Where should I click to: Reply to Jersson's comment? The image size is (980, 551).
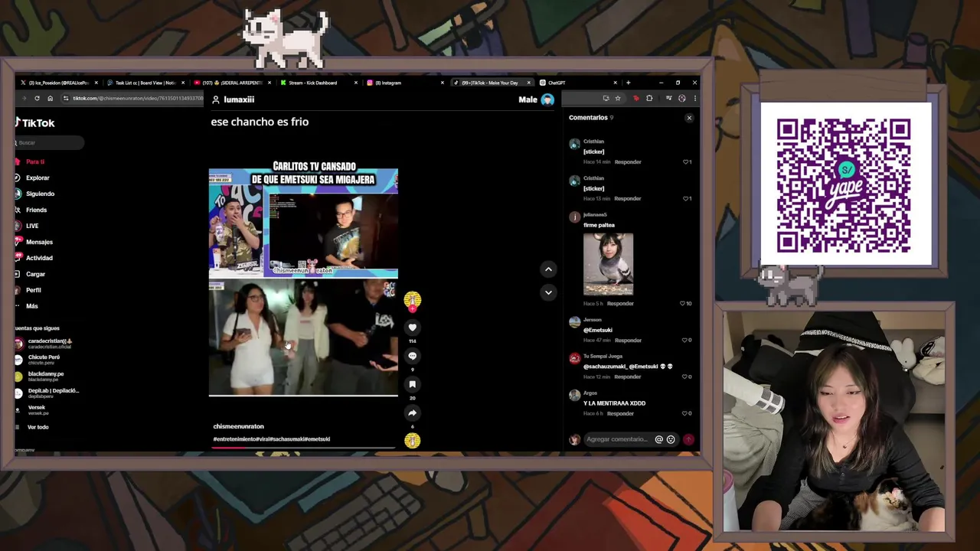[x=628, y=341]
